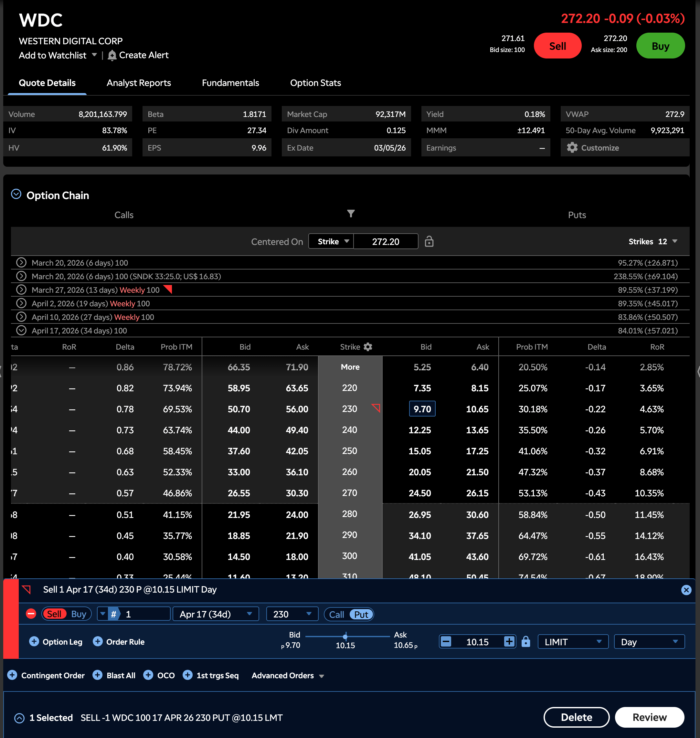The height and width of the screenshot is (738, 700).
Task: Open the Strike column gear settings
Action: tap(368, 347)
